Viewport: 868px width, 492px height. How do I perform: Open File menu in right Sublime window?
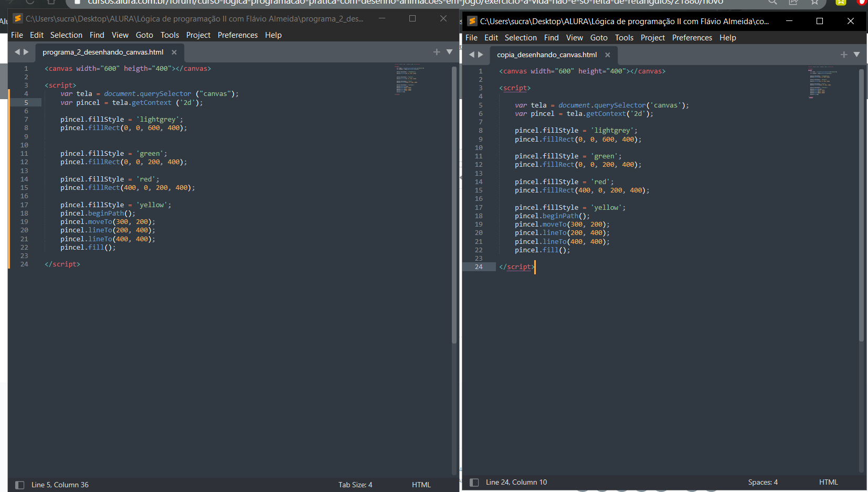[471, 38]
